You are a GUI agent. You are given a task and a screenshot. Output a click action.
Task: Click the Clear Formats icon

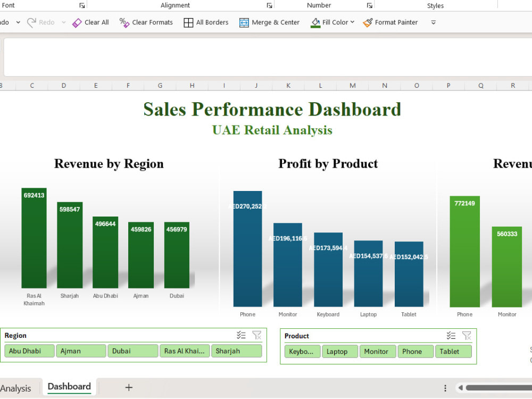[124, 23]
